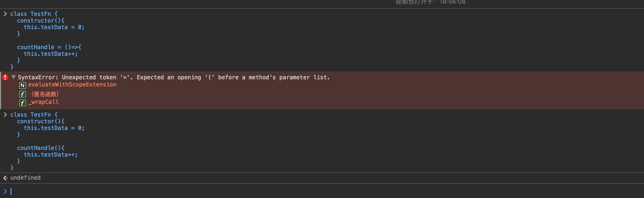This screenshot has height=198, width=644.
Task: Focus the console input prompt field
Action: click(x=154, y=191)
